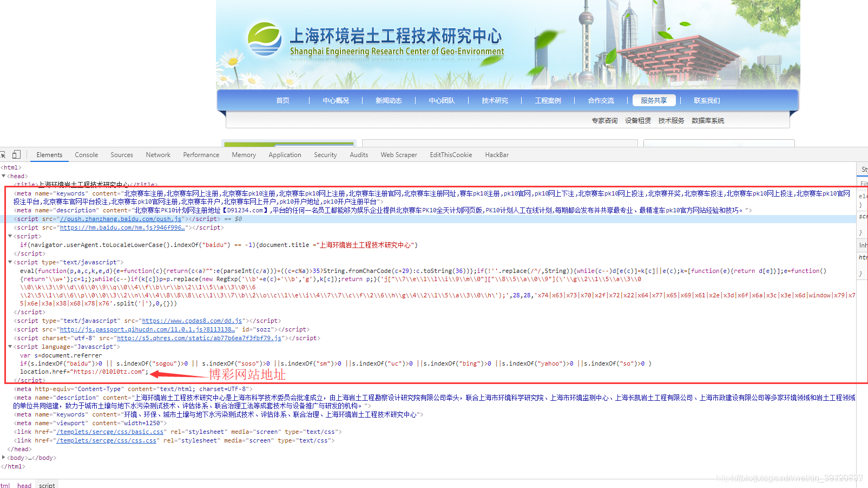Open the hm.baidu.com hm.js link

[122, 227]
